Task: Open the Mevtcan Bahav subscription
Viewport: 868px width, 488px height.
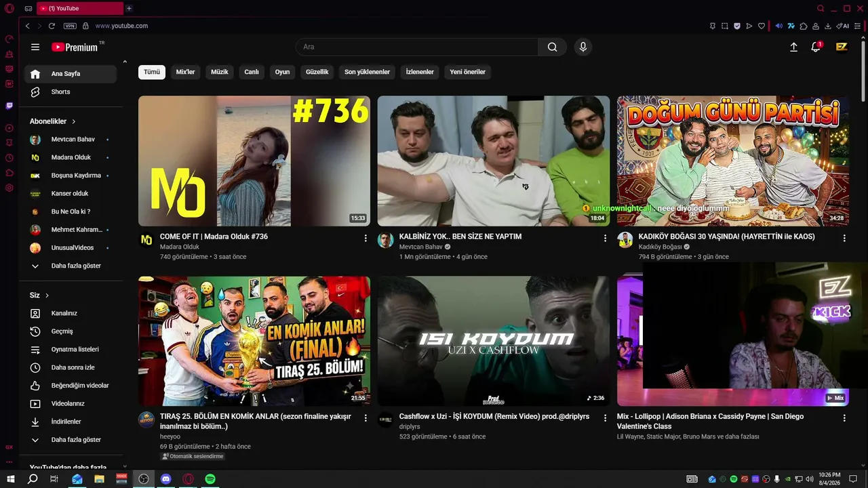Action: coord(71,140)
